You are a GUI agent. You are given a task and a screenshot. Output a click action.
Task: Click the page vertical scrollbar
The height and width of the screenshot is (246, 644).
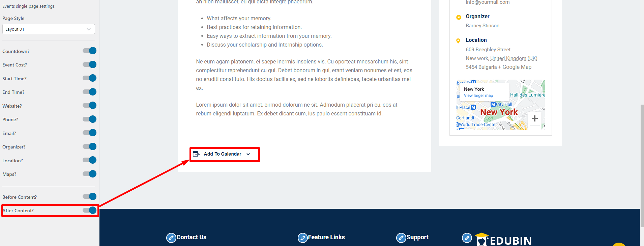point(642,165)
